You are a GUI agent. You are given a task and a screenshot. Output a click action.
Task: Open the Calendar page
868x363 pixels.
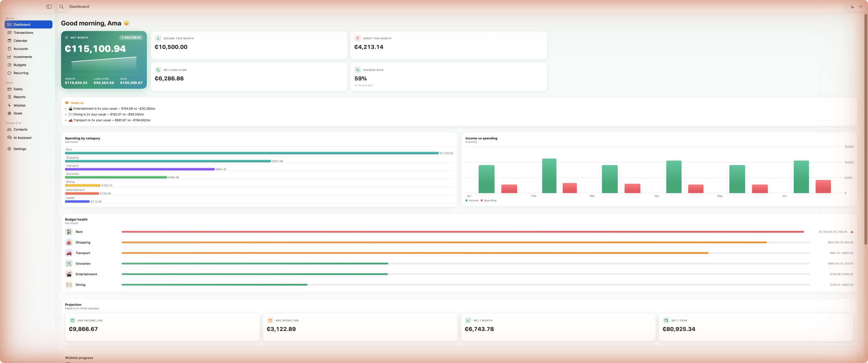click(28, 41)
